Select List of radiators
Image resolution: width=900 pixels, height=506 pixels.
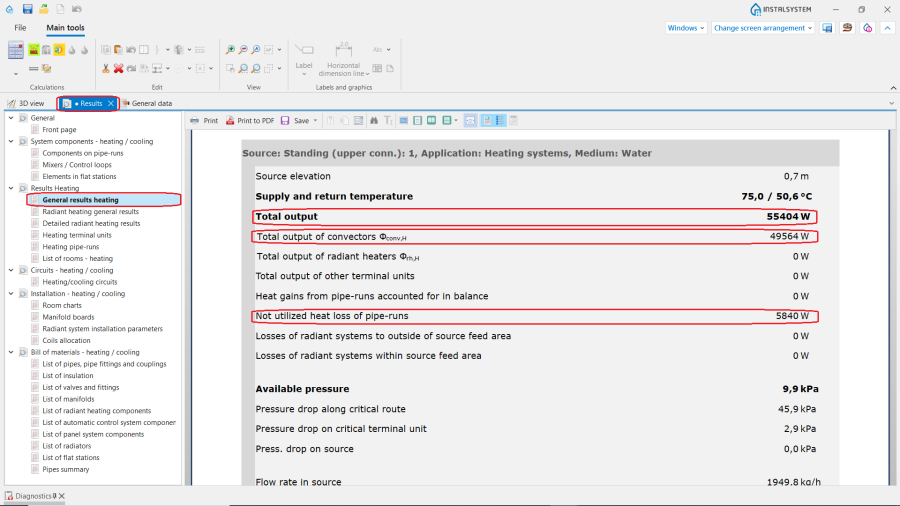tap(67, 446)
